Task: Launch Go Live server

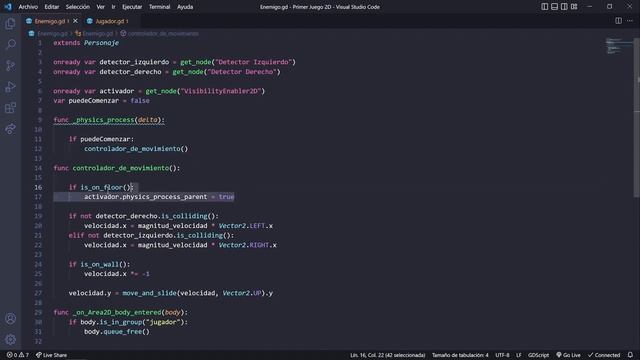Action: 569,355
